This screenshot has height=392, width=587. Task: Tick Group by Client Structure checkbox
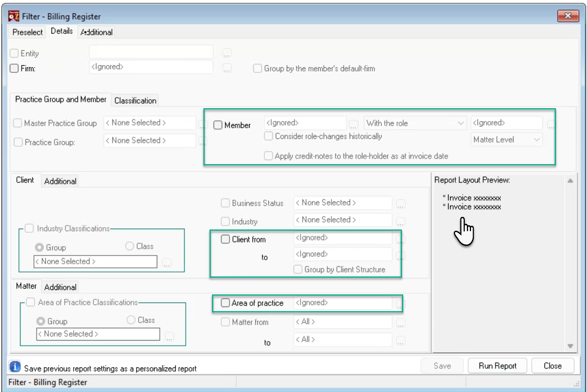click(x=298, y=269)
